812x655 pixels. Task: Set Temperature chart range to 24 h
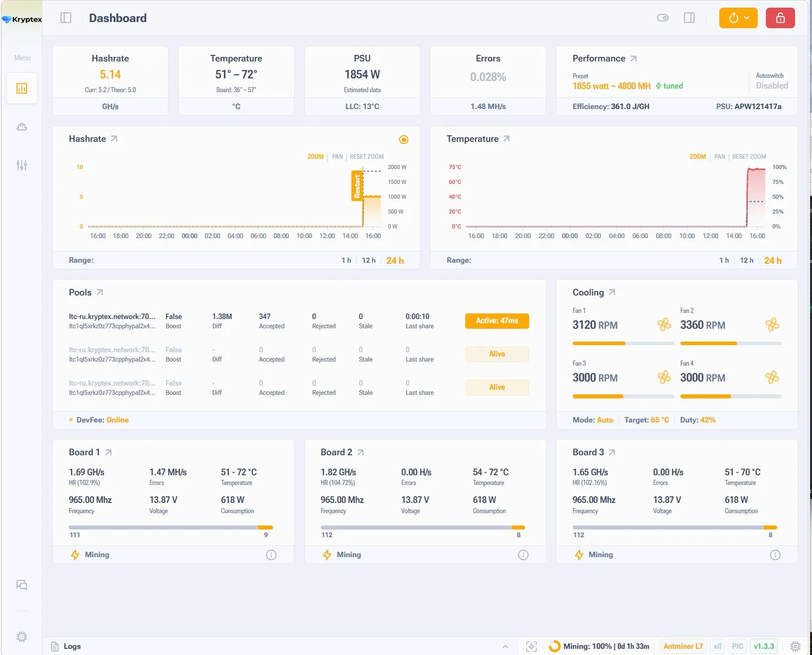point(773,260)
